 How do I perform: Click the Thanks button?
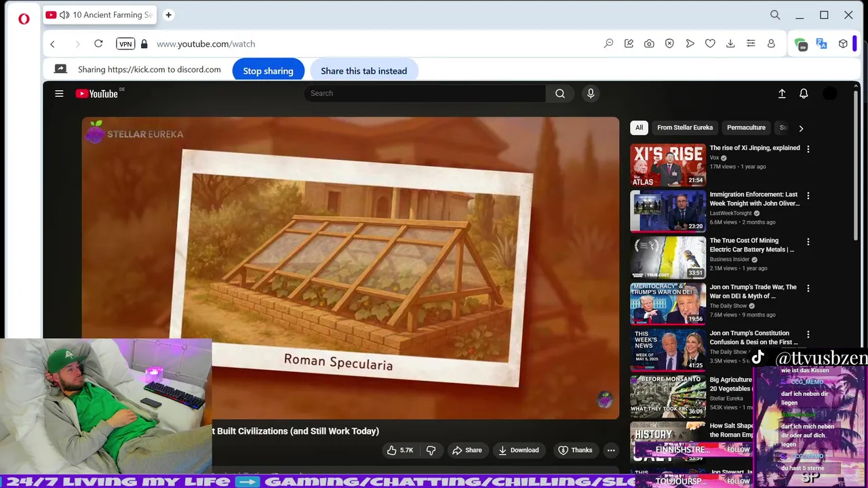pyautogui.click(x=575, y=450)
